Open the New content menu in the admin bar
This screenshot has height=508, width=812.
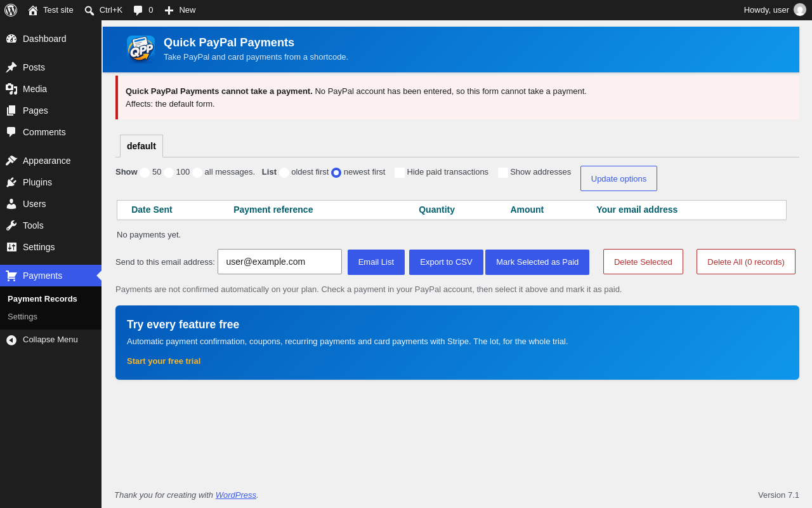click(180, 10)
